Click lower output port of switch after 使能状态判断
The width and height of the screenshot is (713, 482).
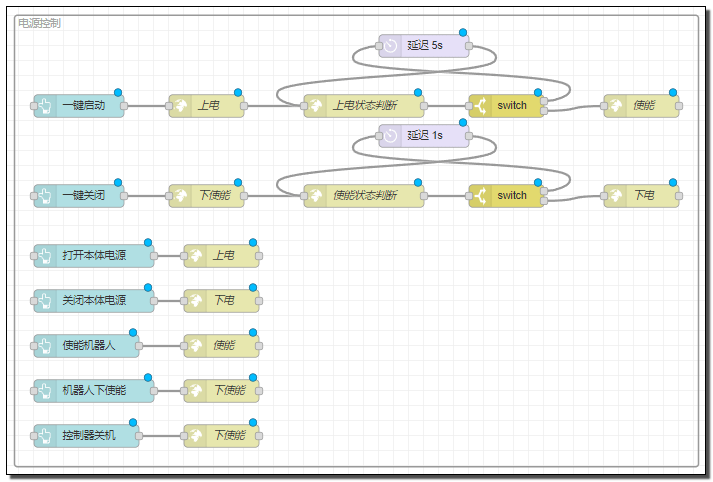[x=544, y=201]
